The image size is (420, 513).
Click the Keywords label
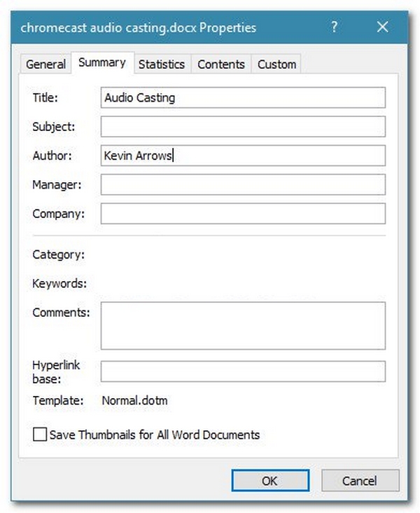(x=59, y=284)
